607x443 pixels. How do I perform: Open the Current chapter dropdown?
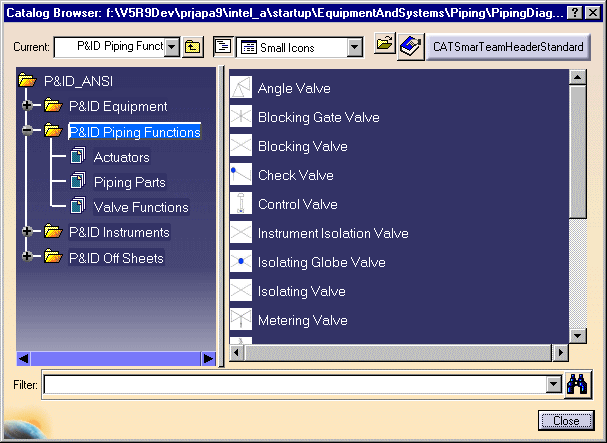tap(170, 47)
